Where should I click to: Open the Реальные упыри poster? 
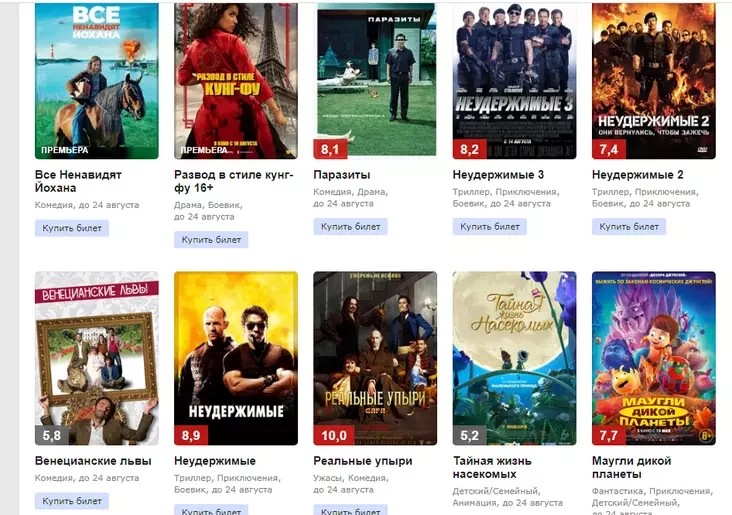pos(375,358)
